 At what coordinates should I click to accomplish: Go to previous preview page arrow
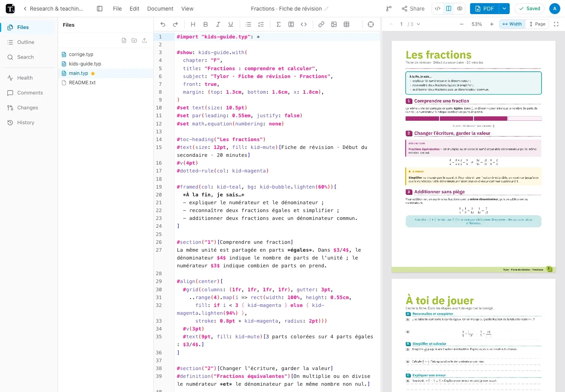[391, 24]
